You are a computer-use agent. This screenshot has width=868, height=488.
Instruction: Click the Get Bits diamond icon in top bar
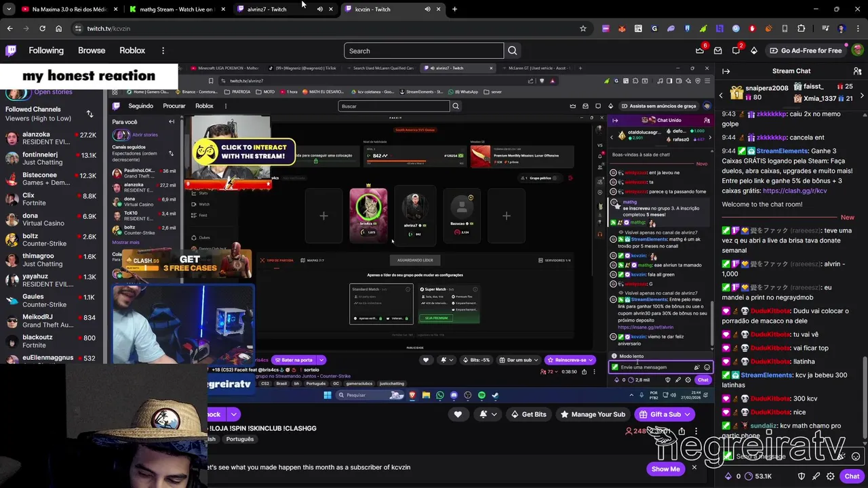754,50
